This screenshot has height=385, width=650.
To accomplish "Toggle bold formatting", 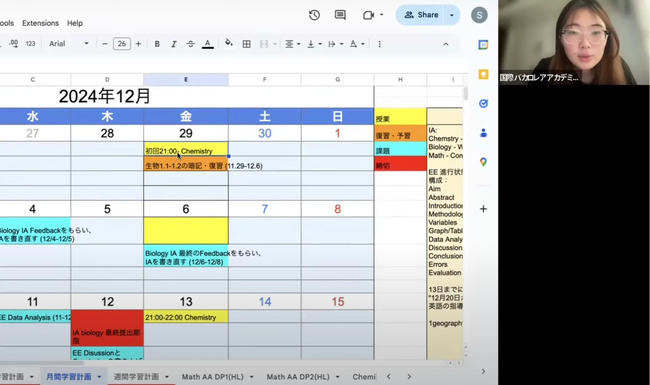I will point(157,44).
